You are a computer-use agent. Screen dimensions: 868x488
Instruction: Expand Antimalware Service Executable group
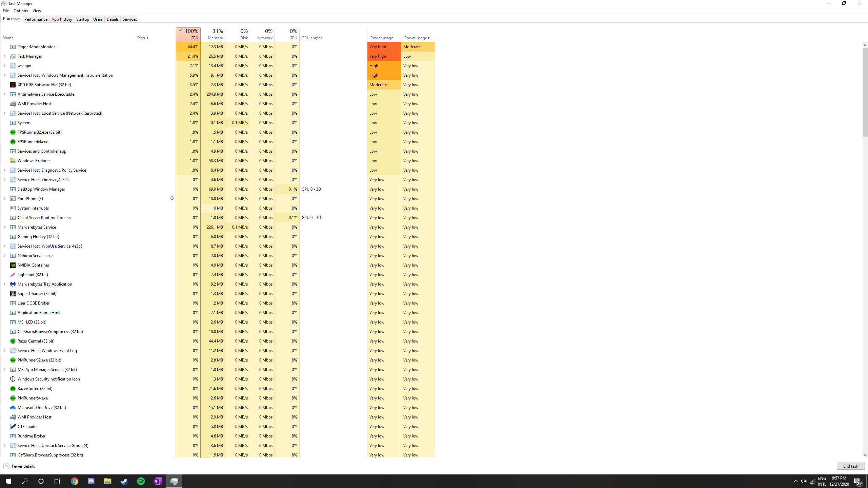(4, 94)
